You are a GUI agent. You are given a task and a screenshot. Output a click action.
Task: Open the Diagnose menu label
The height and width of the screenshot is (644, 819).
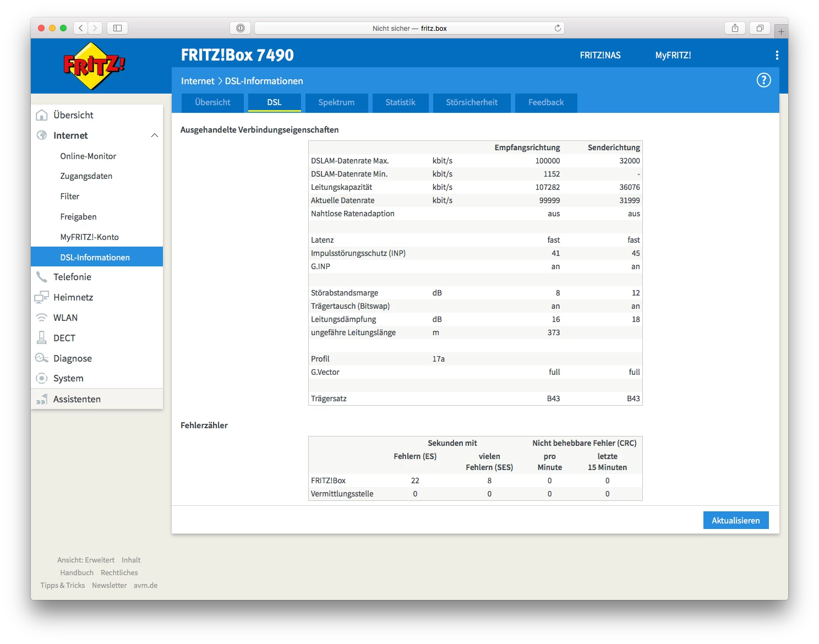click(x=73, y=358)
